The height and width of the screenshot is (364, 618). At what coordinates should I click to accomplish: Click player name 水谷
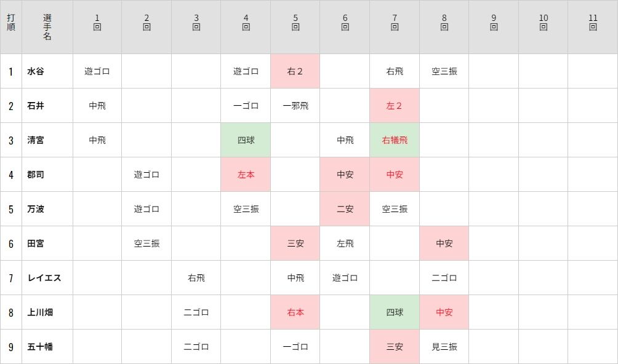(x=36, y=71)
